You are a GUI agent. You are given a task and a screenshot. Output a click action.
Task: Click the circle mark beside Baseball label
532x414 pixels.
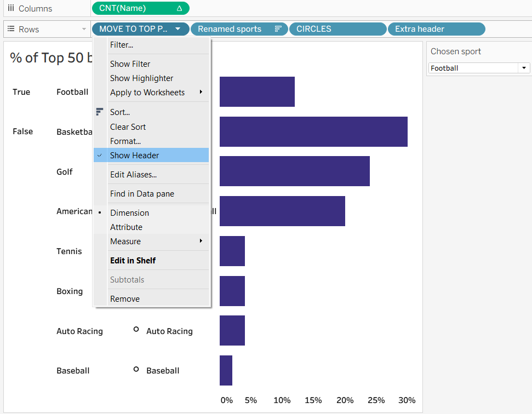pos(136,369)
